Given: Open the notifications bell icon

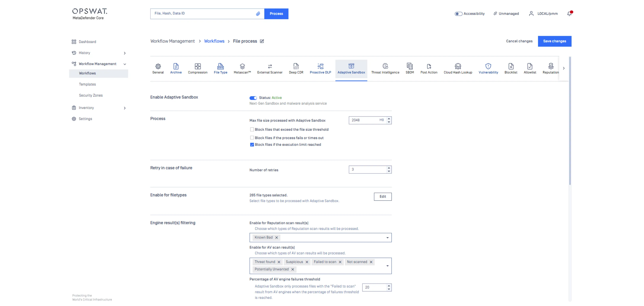Looking at the screenshot, I should pyautogui.click(x=569, y=14).
